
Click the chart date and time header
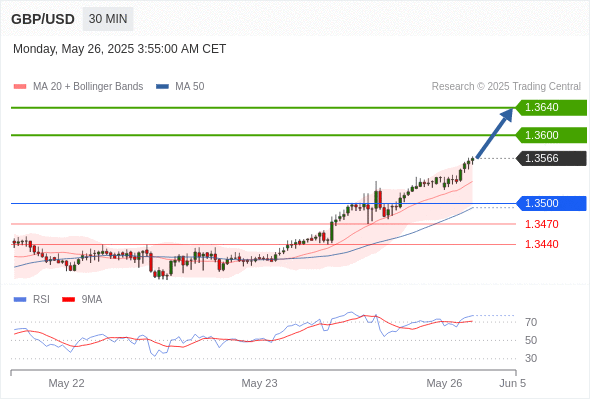(120, 49)
